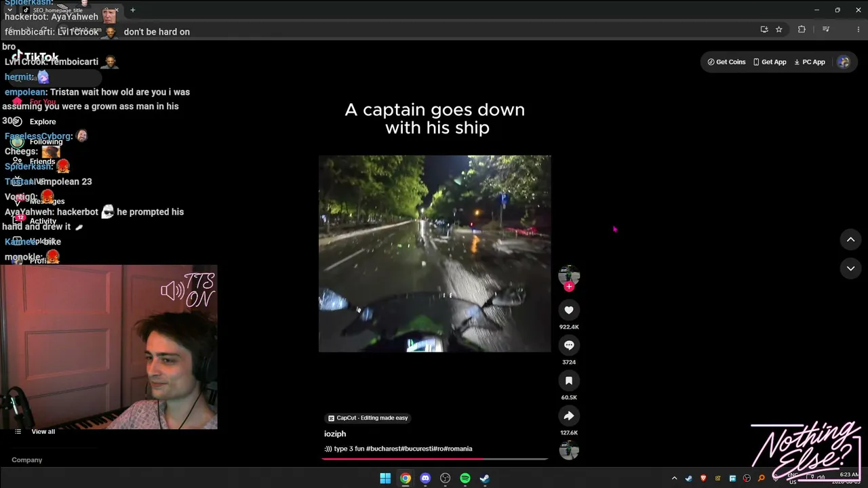This screenshot has height=488, width=868.
Task: Open OBS Studio from the taskbar
Action: [445, 479]
